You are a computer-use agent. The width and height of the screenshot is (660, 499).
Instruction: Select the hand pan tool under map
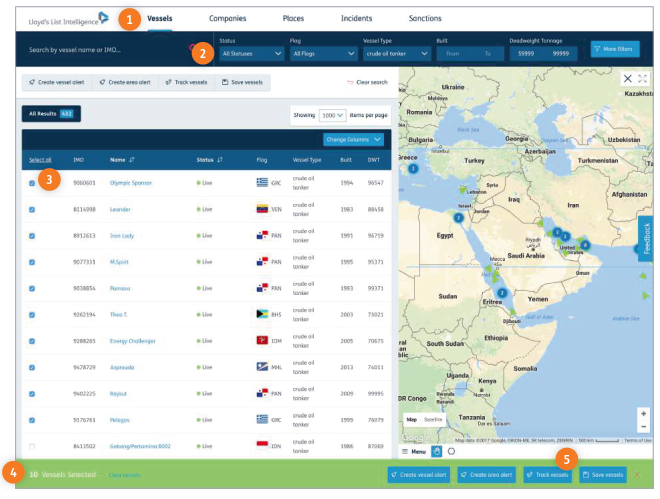point(437,452)
